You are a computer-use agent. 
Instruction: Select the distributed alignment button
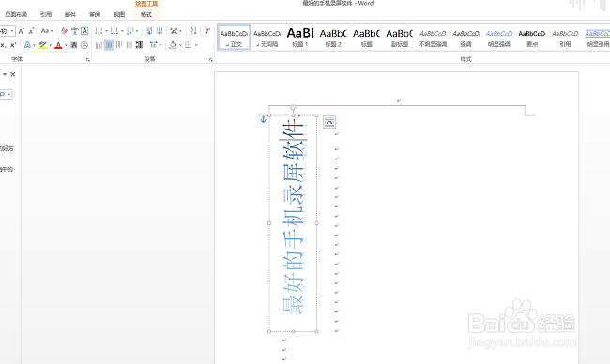pos(139,45)
